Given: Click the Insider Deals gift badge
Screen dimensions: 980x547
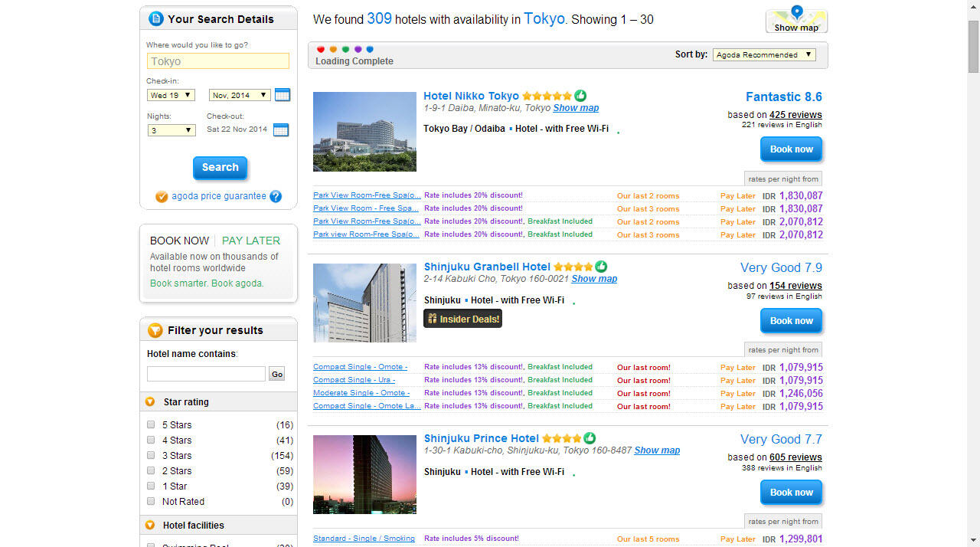Looking at the screenshot, I should coord(462,319).
